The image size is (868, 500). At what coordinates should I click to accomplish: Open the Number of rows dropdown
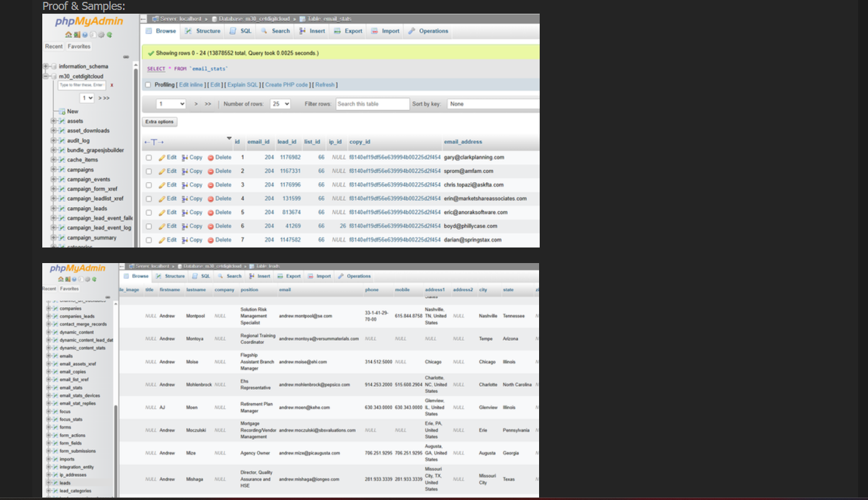(x=280, y=104)
